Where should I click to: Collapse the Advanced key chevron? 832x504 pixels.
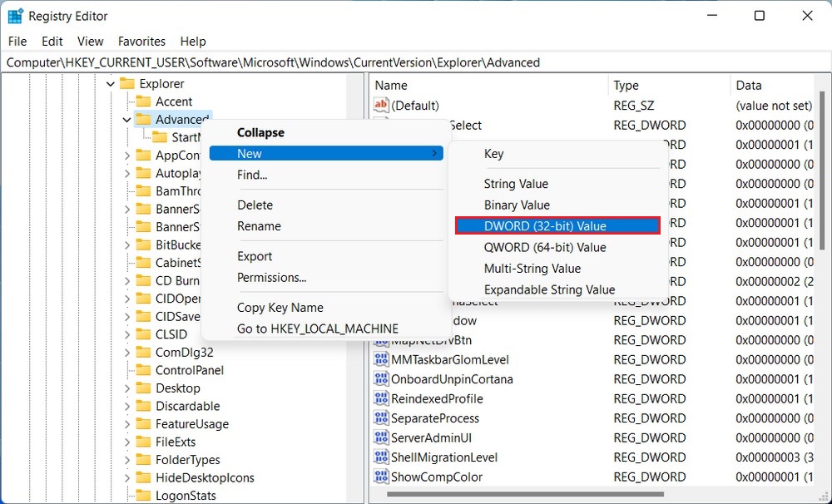click(x=126, y=120)
